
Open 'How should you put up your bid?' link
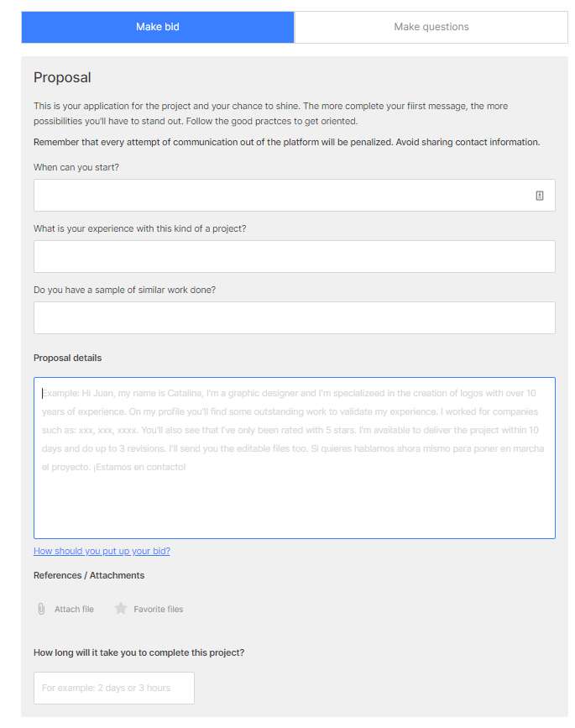(x=102, y=551)
